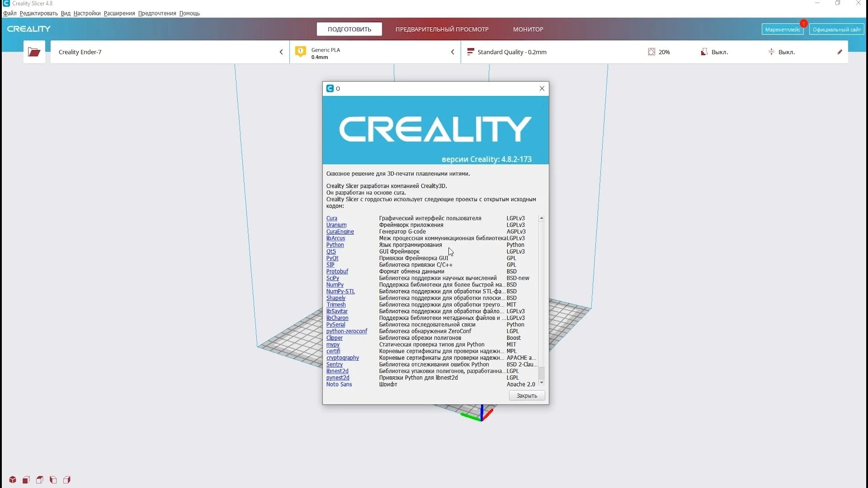Viewport: 868px width, 488px height.
Task: Click the Закрыть button
Action: point(527,396)
